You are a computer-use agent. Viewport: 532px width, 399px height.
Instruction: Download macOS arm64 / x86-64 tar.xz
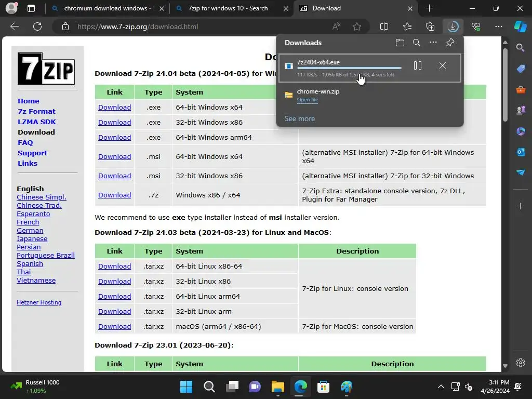pyautogui.click(x=115, y=326)
